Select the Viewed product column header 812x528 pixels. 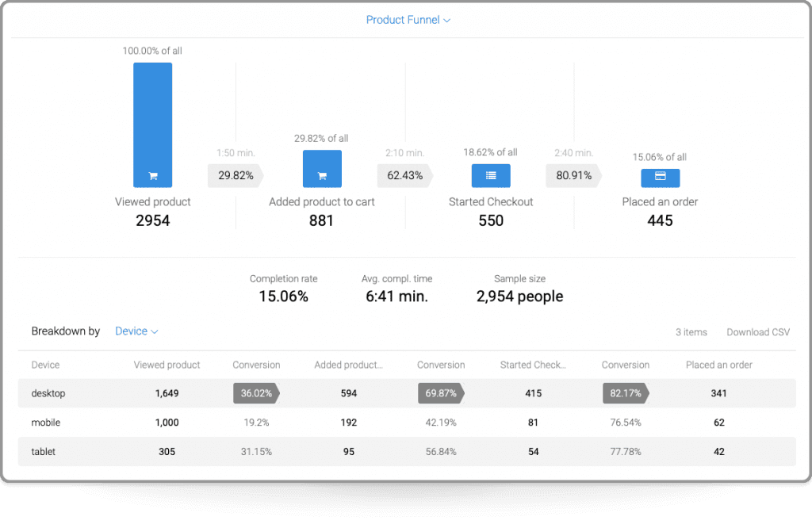point(167,365)
